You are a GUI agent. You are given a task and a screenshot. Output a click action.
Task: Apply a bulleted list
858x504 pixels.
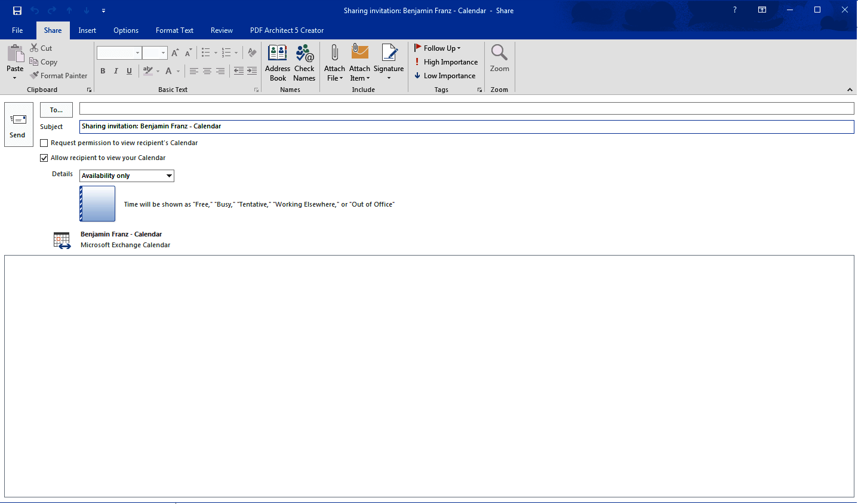tap(206, 53)
